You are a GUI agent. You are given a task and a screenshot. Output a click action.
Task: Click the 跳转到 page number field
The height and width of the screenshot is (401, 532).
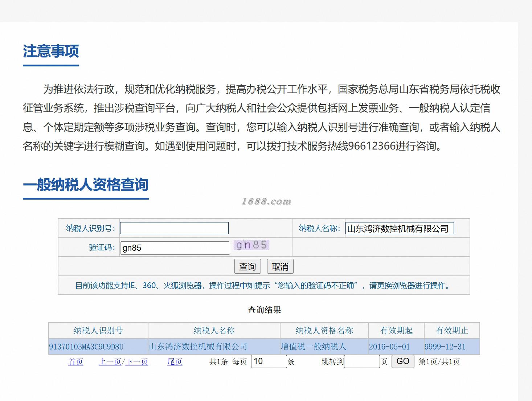pos(362,361)
